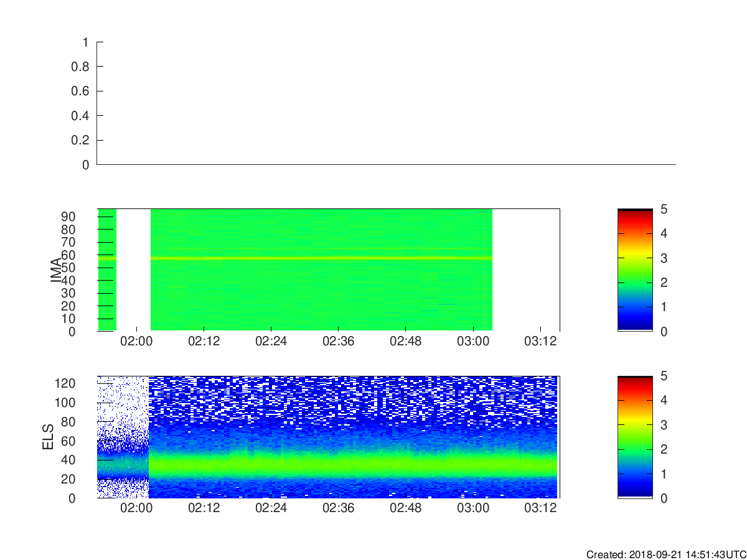Click the 02:12 time label under the IMA panel
Image resolution: width=747 pixels, height=560 pixels.
pyautogui.click(x=204, y=341)
